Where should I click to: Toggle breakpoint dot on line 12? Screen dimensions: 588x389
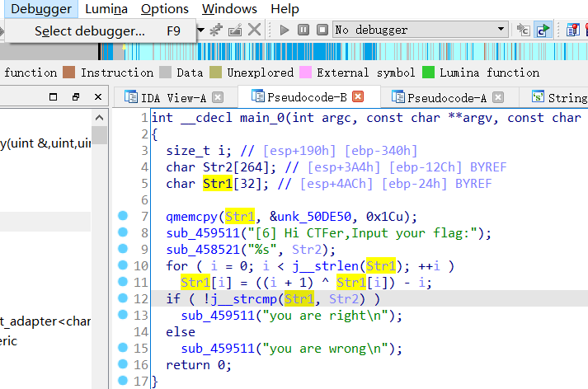click(123, 298)
